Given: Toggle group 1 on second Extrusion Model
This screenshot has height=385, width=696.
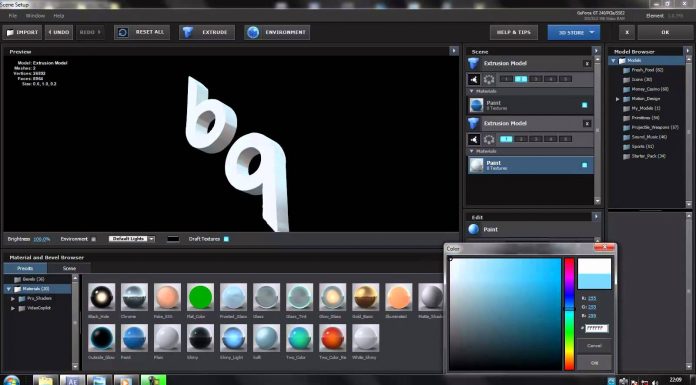Looking at the screenshot, I should (x=506, y=139).
